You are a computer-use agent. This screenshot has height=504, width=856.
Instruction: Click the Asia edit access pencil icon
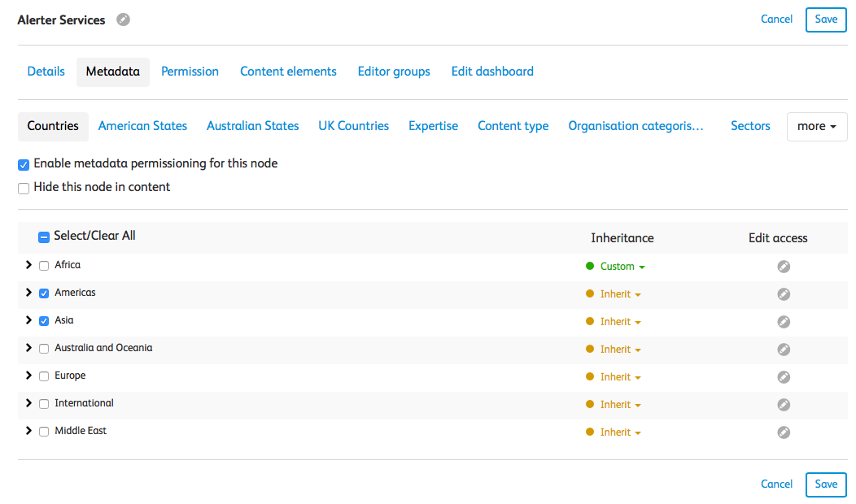784,322
